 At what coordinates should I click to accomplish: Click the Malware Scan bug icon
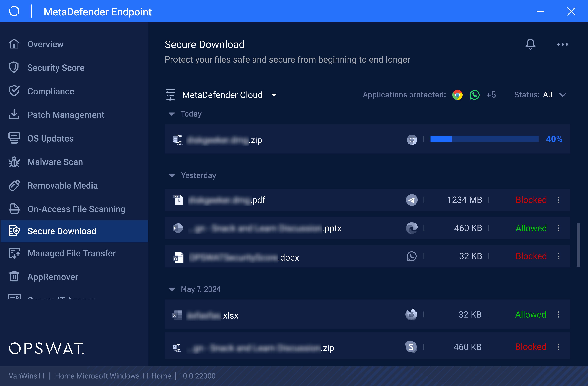[x=14, y=162]
